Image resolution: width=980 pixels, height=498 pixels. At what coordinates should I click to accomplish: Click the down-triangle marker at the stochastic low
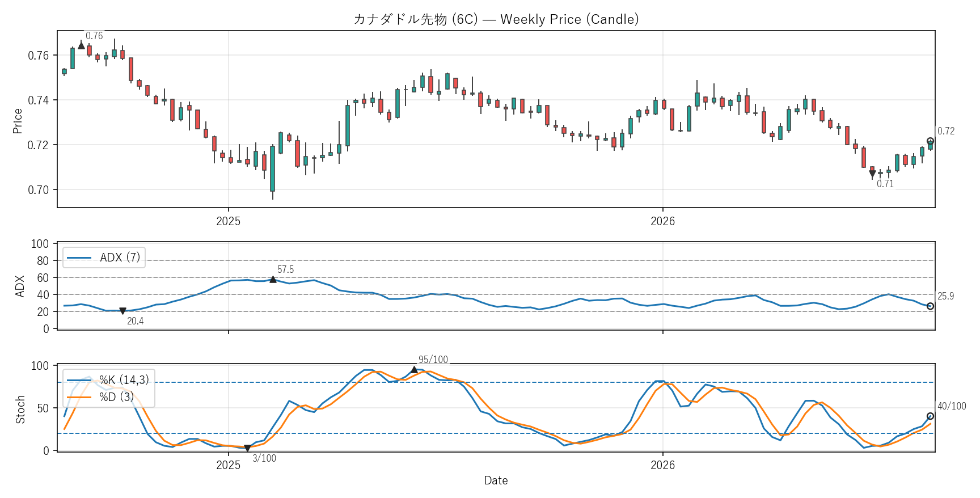[x=247, y=449]
